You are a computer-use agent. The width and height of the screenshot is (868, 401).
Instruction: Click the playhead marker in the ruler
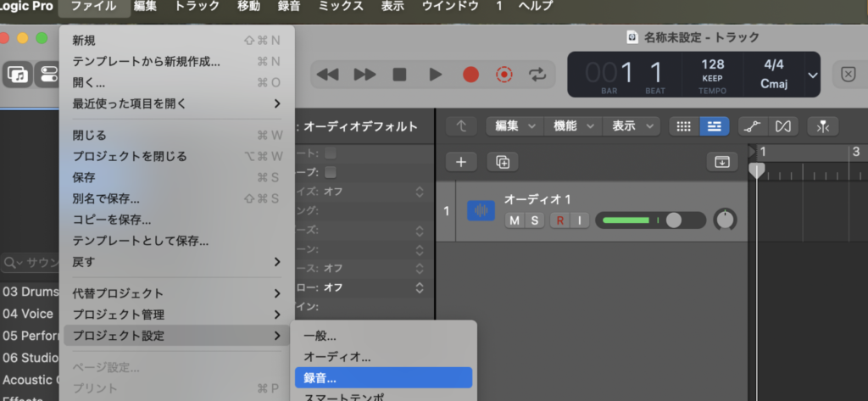coord(756,170)
